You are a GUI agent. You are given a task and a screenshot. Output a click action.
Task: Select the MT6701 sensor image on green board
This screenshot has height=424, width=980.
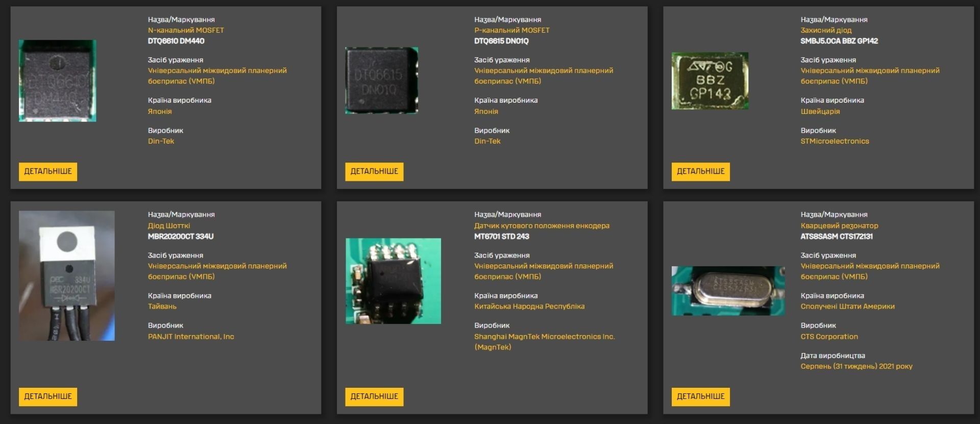(x=393, y=281)
